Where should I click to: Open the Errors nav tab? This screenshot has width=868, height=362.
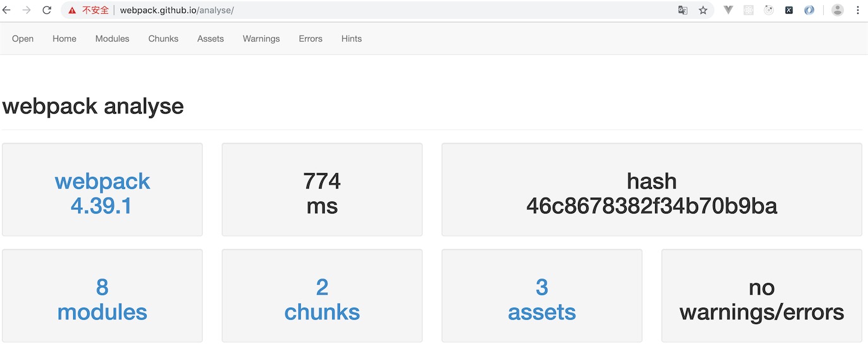311,39
